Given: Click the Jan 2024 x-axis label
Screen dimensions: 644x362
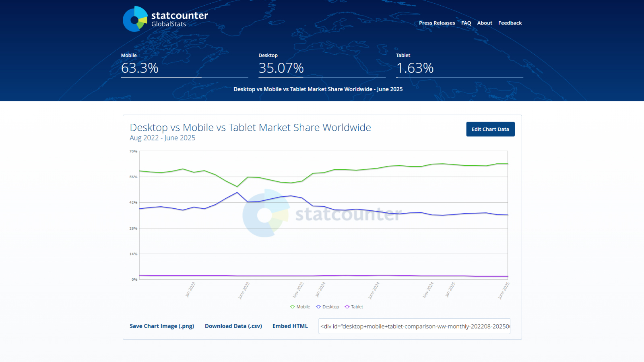Looking at the screenshot, I should 320,290.
